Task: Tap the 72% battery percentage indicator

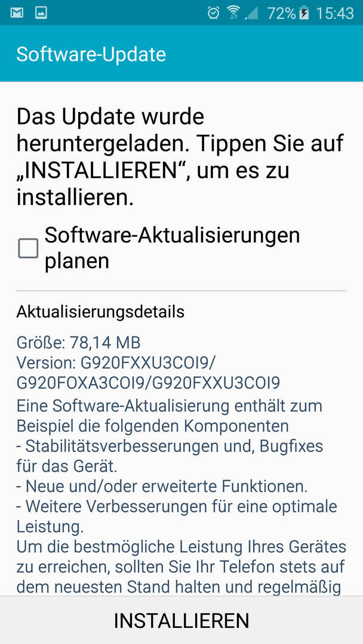Action: 282,13
